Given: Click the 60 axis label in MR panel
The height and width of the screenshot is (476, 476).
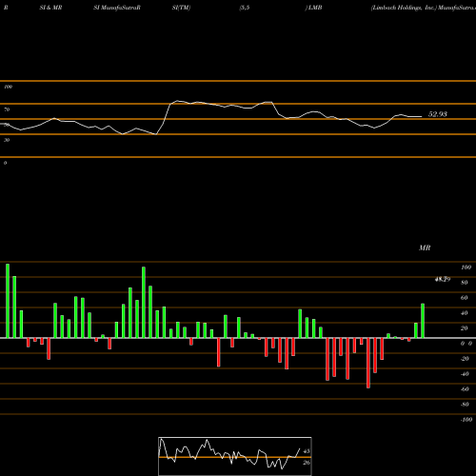Looking at the screenshot, I should pos(464,298).
